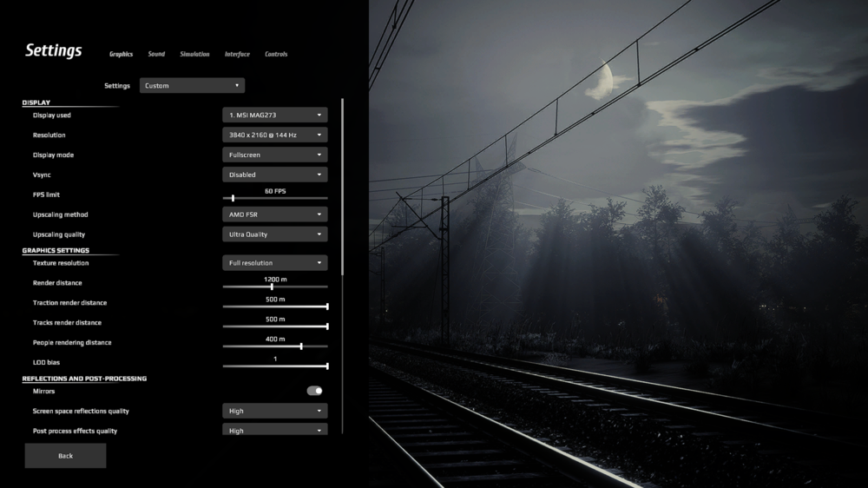The image size is (868, 488).
Task: Select the Graphics tab
Action: point(121,54)
